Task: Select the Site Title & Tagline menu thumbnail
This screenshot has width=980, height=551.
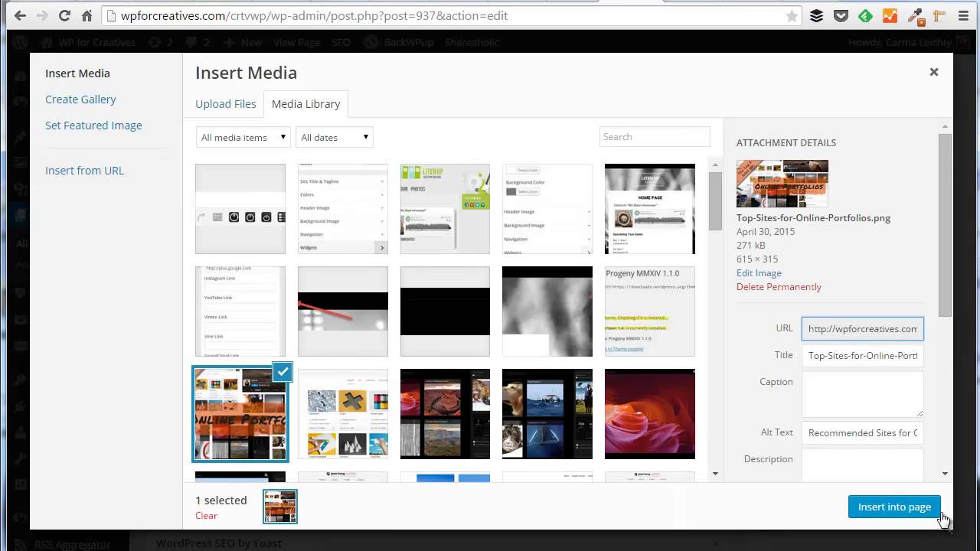Action: (342, 209)
